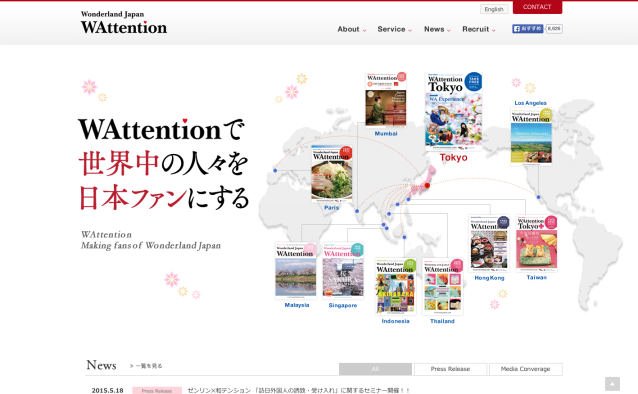The image size is (638, 394).
Task: Click the 一覧を見る link beside News
Action: [x=146, y=366]
